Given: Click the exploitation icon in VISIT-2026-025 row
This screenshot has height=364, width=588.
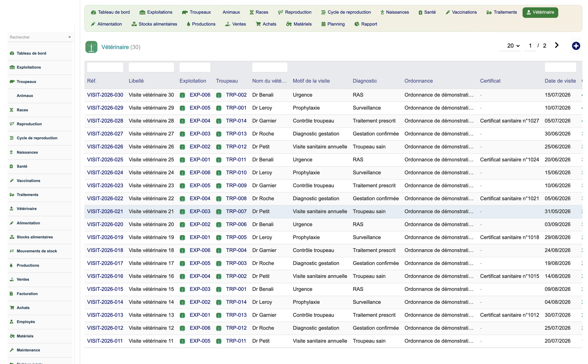Looking at the screenshot, I should pyautogui.click(x=182, y=160).
